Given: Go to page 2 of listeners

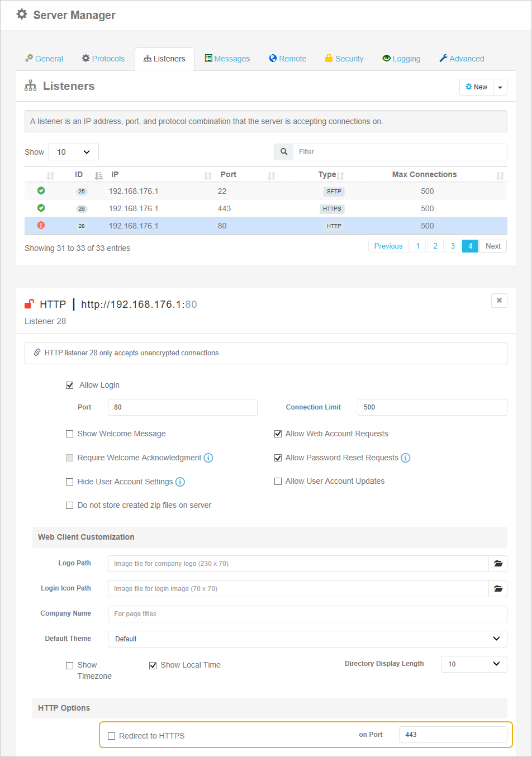Looking at the screenshot, I should [x=435, y=246].
